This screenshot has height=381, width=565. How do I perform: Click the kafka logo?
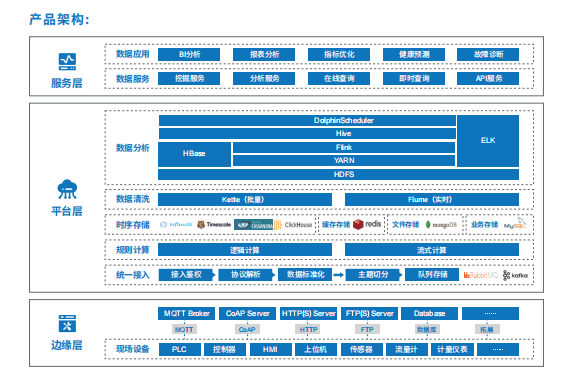click(x=515, y=275)
